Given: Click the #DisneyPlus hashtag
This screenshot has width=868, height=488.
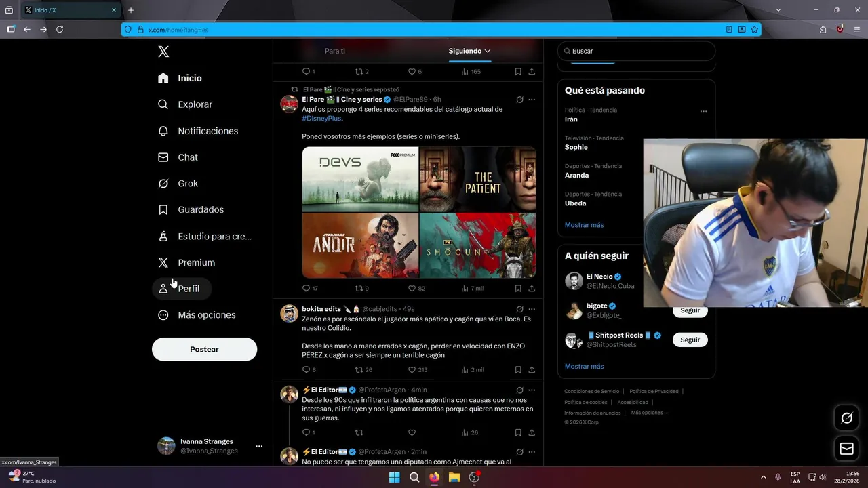Looking at the screenshot, I should pyautogui.click(x=321, y=118).
